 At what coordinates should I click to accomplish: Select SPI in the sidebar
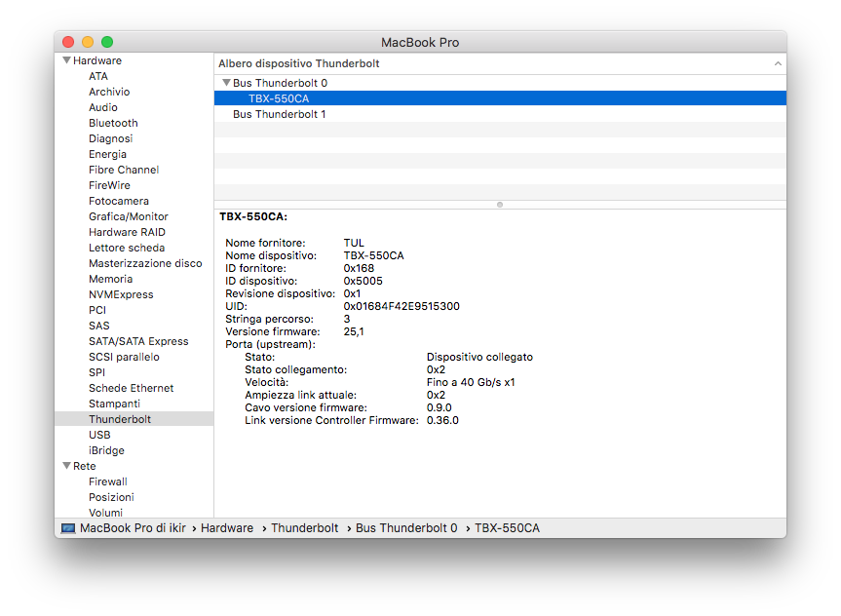pos(96,372)
